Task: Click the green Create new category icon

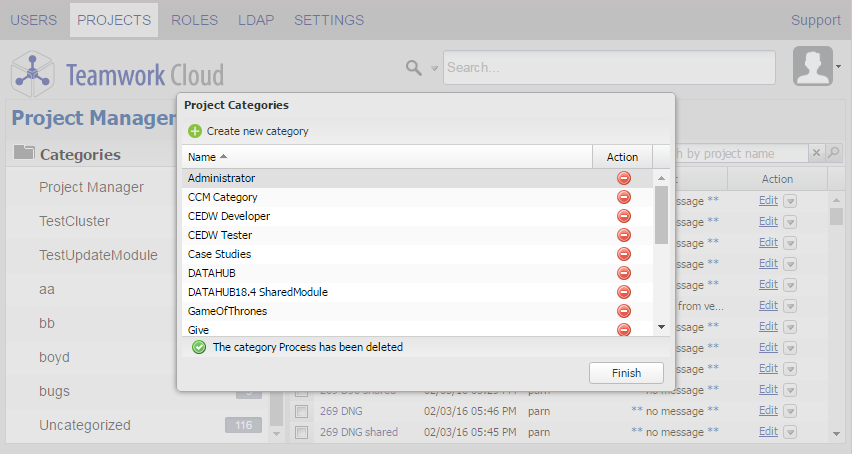Action: (x=195, y=131)
